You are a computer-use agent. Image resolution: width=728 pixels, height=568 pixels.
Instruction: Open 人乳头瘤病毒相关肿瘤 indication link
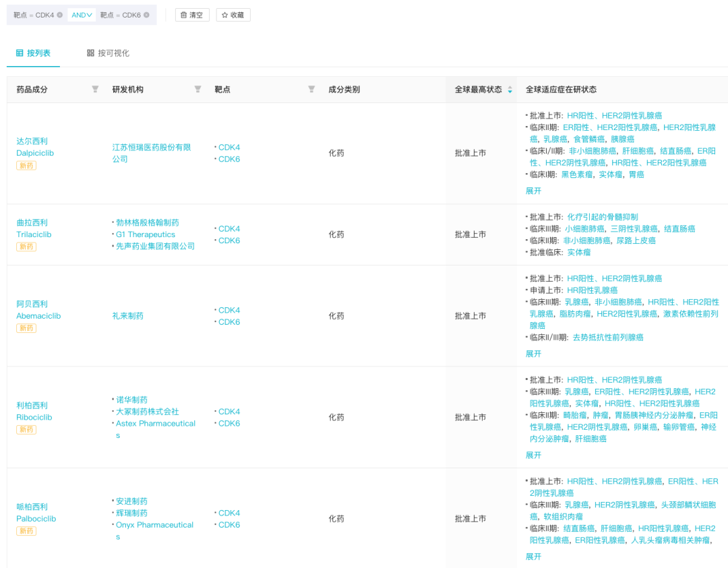[671, 540]
